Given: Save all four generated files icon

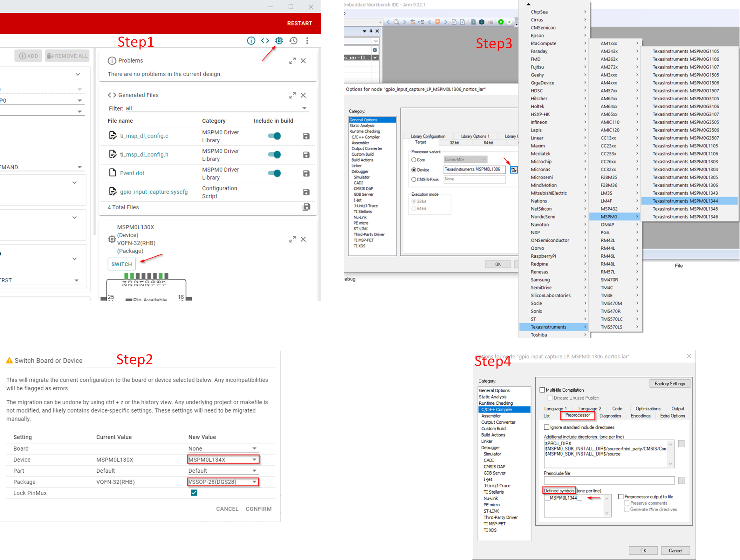Looking at the screenshot, I should click(x=306, y=207).
